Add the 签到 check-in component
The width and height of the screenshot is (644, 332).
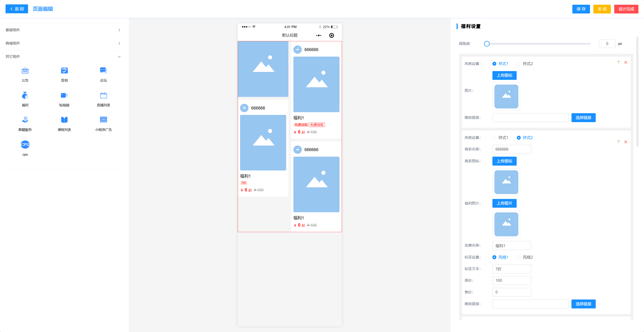[64, 71]
